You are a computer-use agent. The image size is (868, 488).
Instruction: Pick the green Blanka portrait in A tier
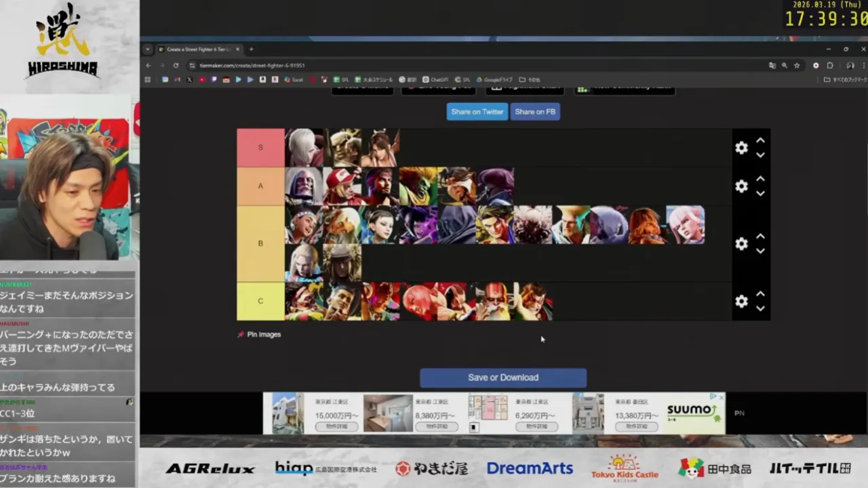pyautogui.click(x=418, y=186)
